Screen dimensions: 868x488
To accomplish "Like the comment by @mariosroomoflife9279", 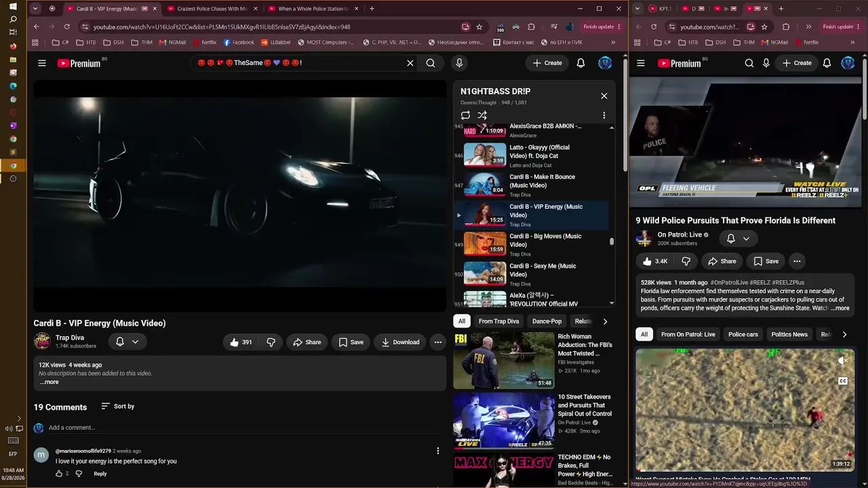I will pyautogui.click(x=59, y=474).
